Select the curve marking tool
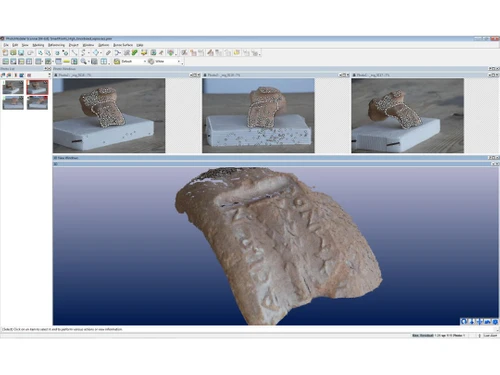500x375 pixels. 83,53
